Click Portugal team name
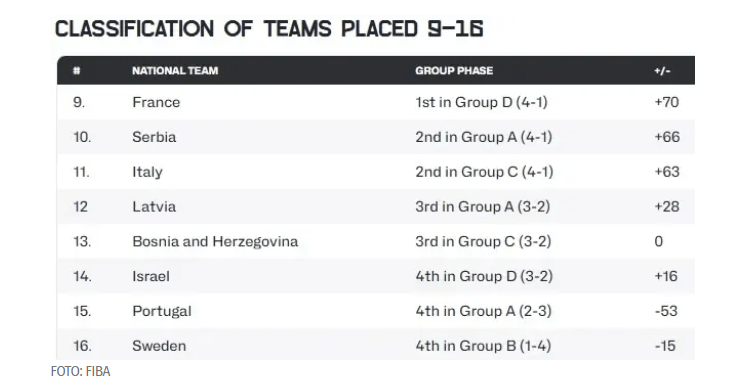This screenshot has width=751, height=392. tap(162, 311)
